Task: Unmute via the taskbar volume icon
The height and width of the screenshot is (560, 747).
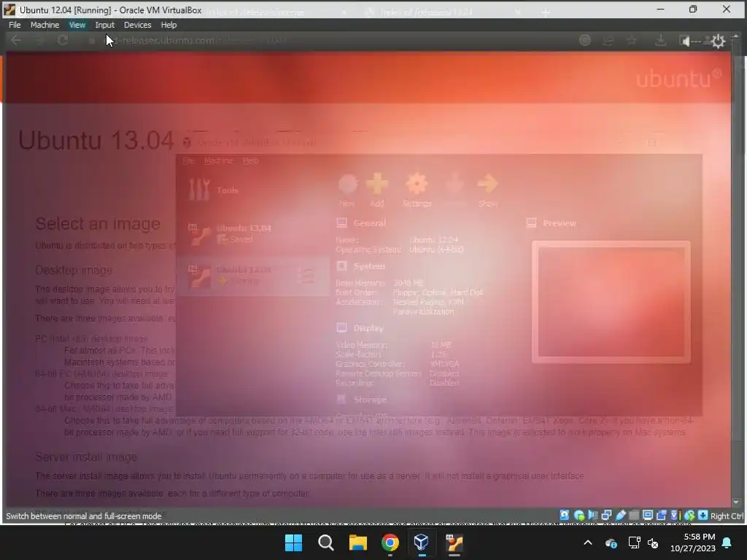Action: (653, 542)
